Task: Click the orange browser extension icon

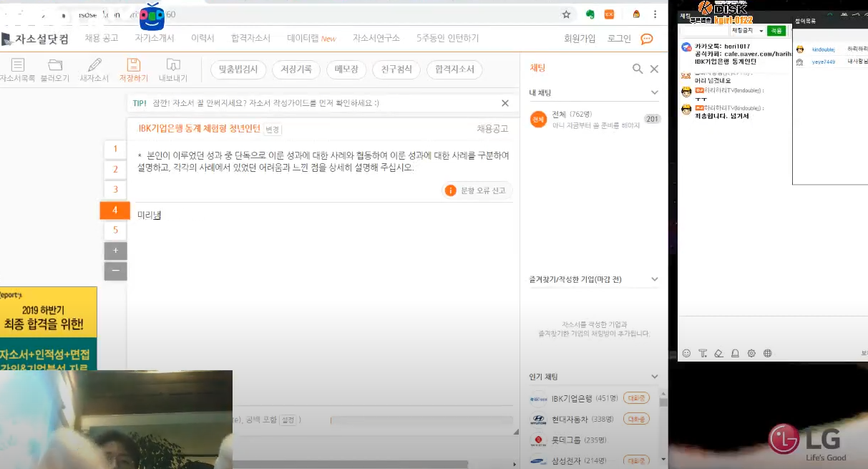Action: (x=610, y=14)
